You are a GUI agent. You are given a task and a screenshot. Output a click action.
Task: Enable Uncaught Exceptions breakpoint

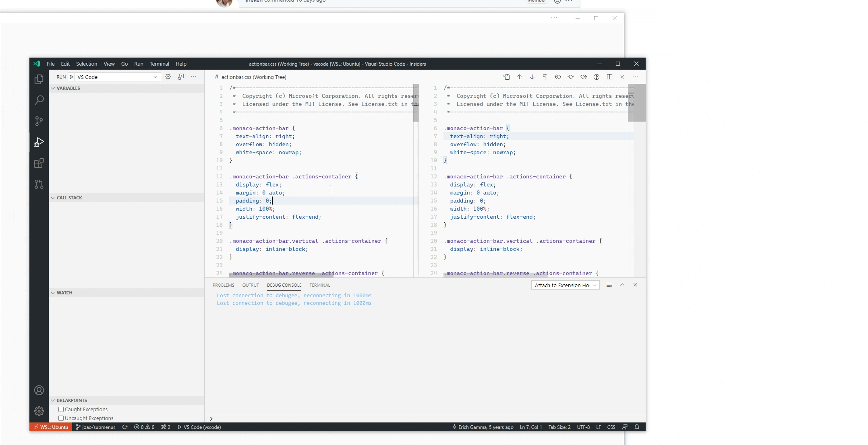pos(61,418)
